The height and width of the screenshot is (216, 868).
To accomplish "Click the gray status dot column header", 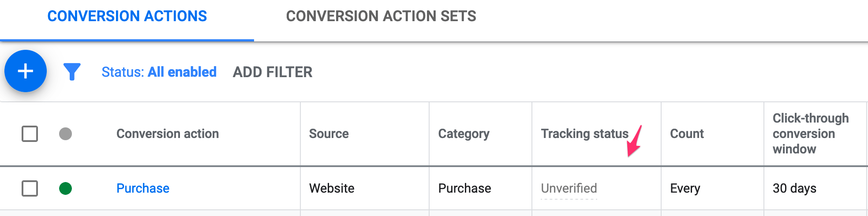I will (x=65, y=134).
